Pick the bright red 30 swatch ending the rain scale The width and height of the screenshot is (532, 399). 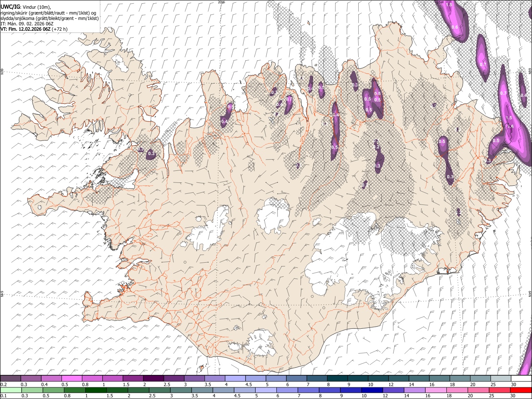click(521, 390)
